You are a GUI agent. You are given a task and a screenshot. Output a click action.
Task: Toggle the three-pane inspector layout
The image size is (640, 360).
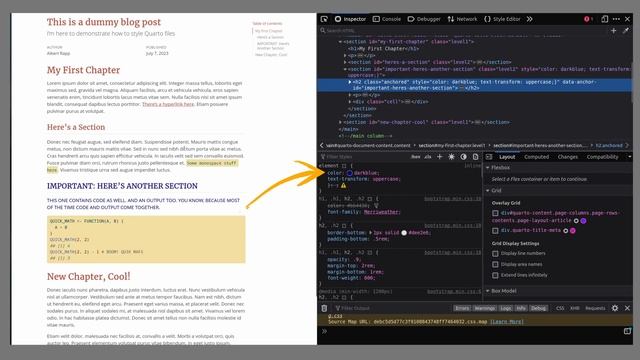[489, 157]
